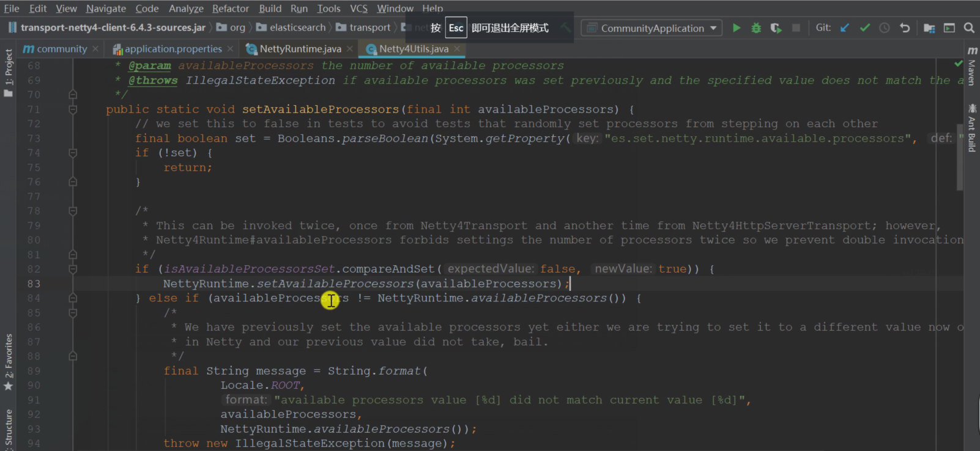980x451 pixels.
Task: Open the Ant Build tool window
Action: click(x=972, y=128)
